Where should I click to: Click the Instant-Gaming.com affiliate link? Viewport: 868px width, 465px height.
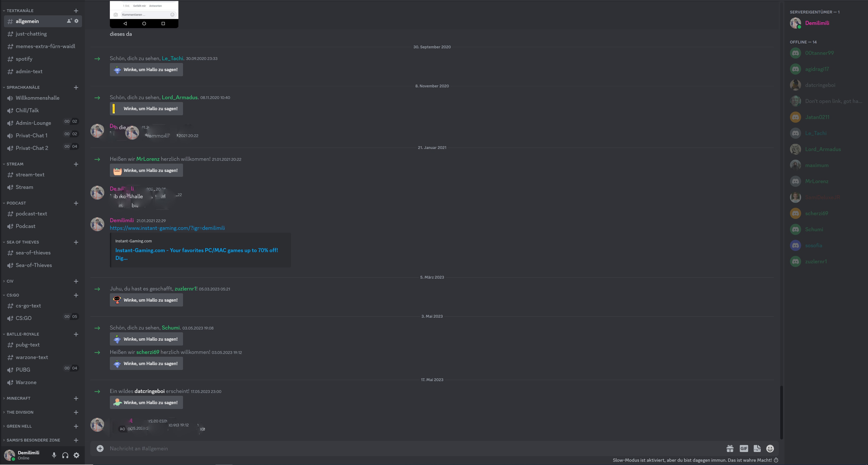[167, 228]
